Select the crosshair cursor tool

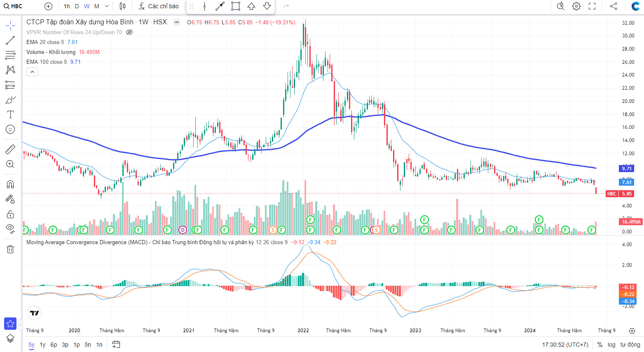pos(10,26)
